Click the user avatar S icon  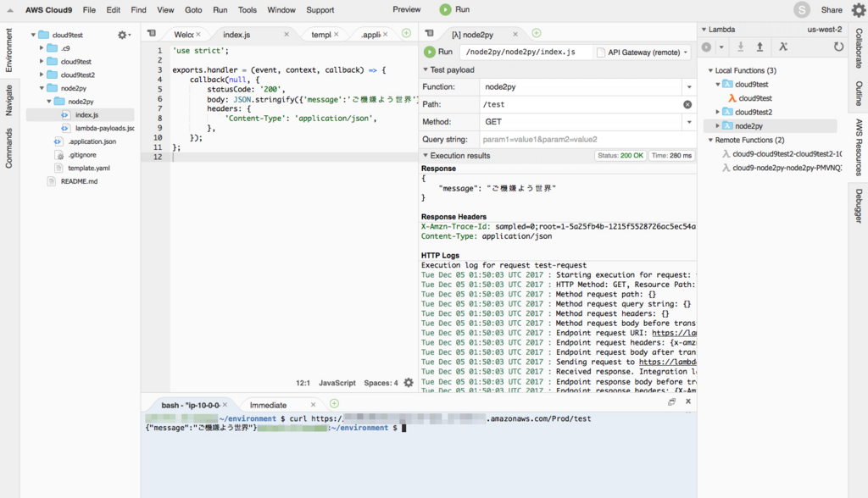click(802, 10)
